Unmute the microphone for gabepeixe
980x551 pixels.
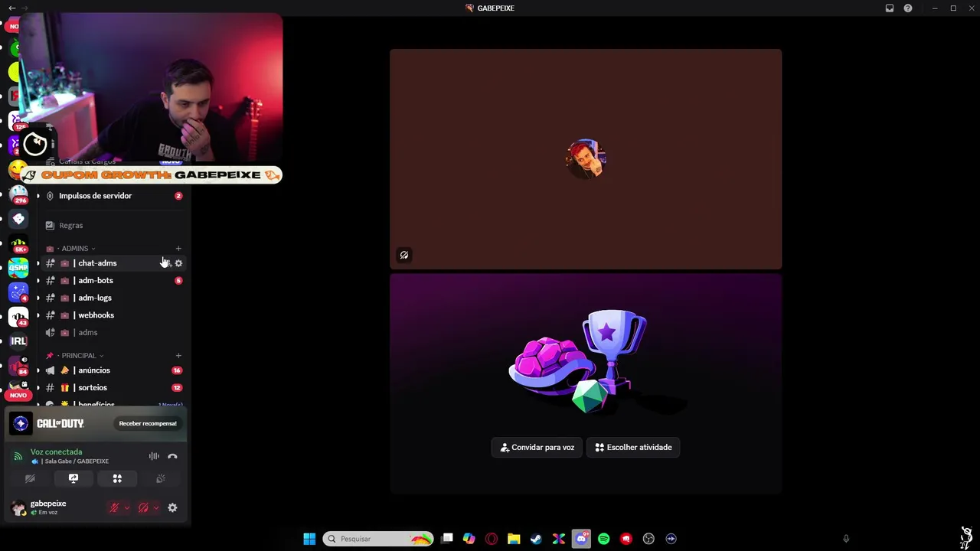114,507
